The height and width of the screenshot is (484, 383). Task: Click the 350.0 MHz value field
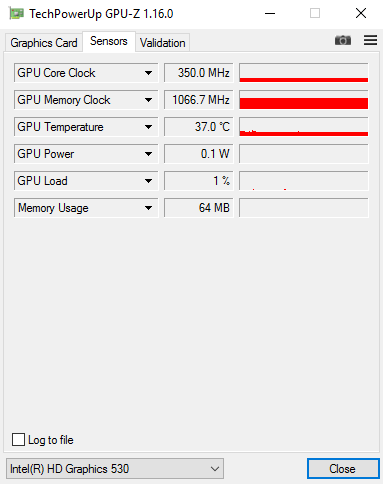pos(199,73)
